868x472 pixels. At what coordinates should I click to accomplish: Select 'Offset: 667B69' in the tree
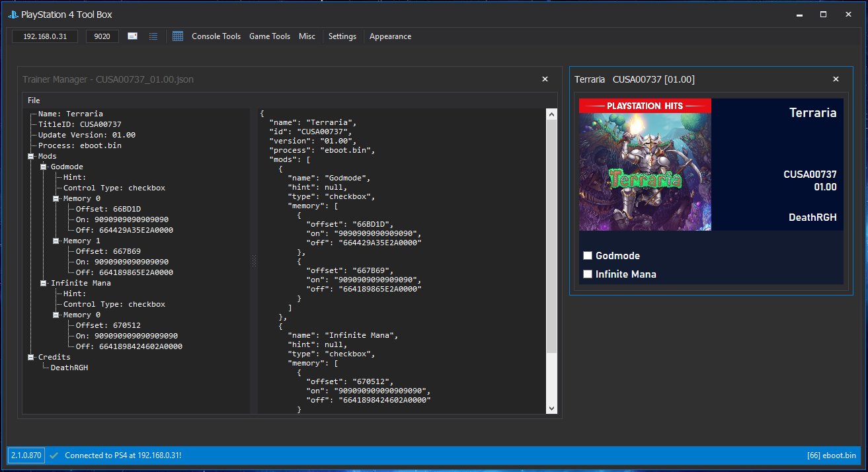pos(108,251)
